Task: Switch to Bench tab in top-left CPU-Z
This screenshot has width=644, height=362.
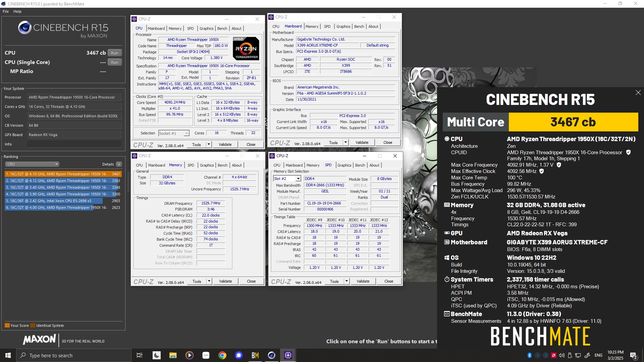Action: (x=222, y=28)
